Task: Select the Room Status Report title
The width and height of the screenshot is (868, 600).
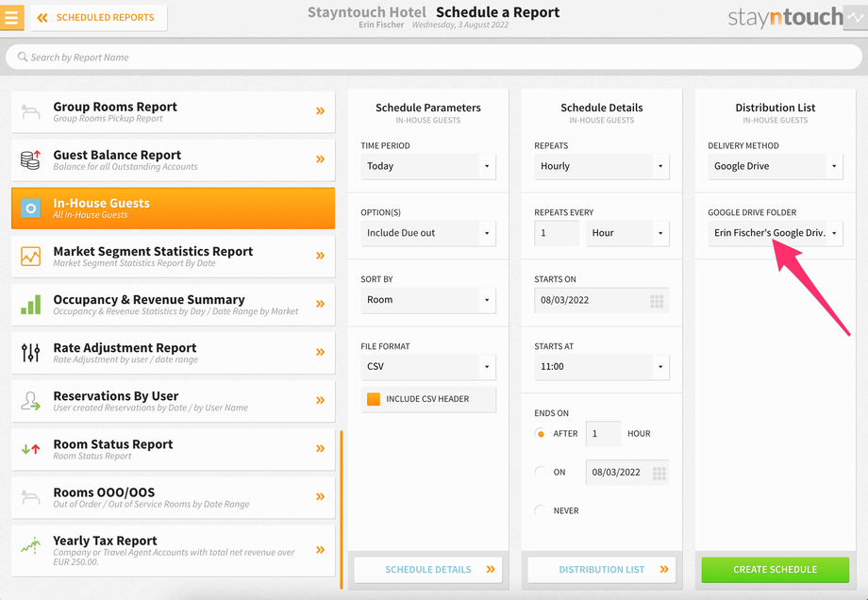Action: (113, 444)
